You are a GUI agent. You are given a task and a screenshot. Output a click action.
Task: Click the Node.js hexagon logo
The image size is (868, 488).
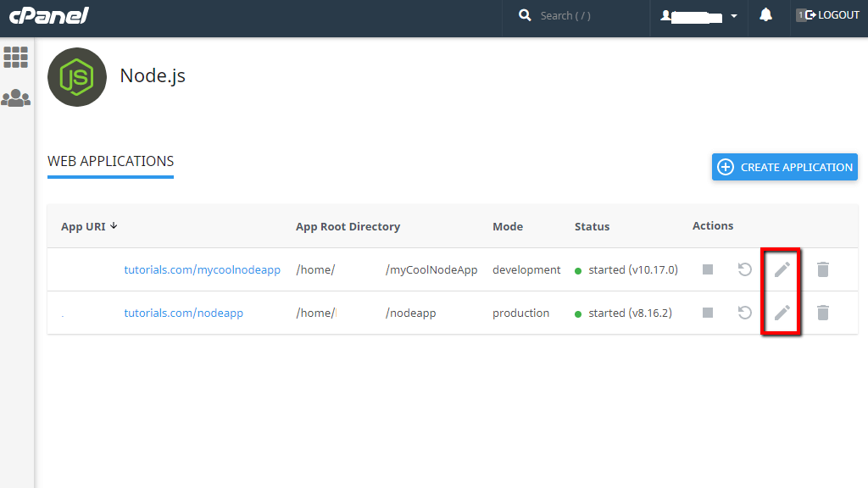coord(76,76)
